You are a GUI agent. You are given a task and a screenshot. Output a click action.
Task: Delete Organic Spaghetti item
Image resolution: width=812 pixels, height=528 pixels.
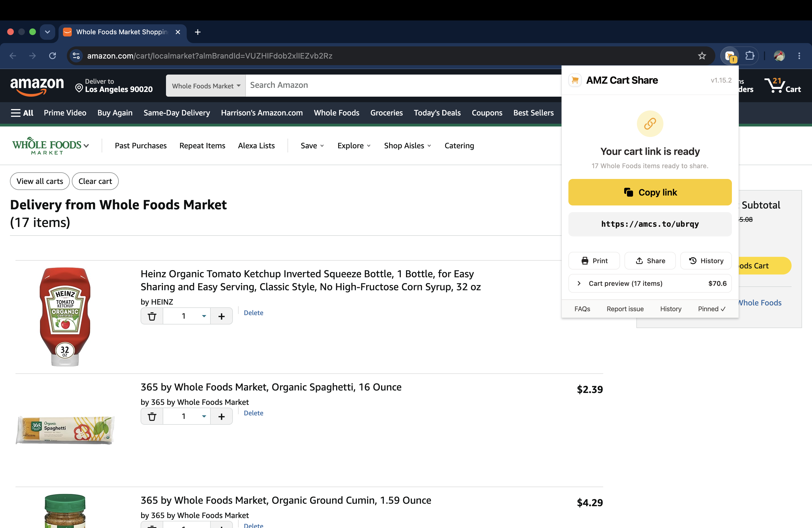coord(254,413)
